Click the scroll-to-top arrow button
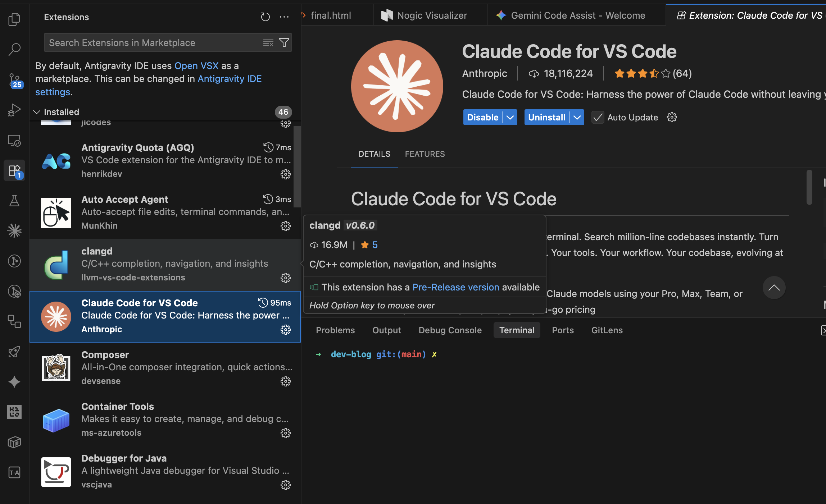826x504 pixels. tap(774, 288)
